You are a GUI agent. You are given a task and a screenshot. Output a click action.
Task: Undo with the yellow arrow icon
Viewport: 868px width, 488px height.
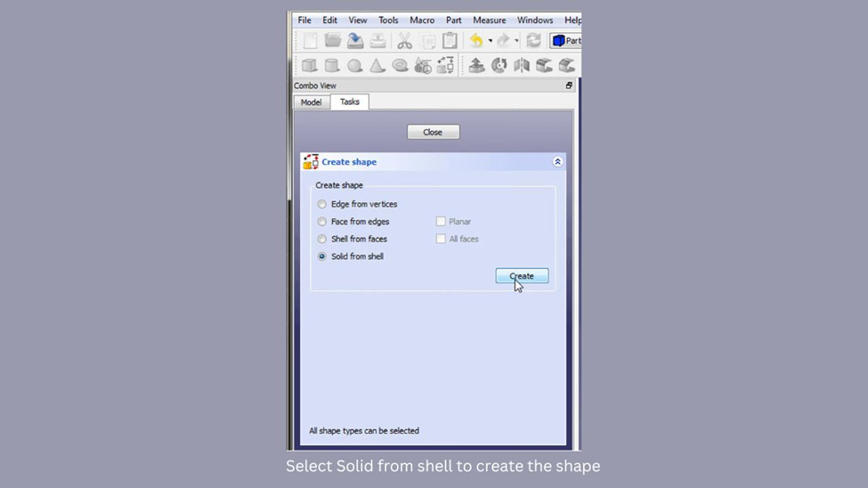tap(476, 40)
